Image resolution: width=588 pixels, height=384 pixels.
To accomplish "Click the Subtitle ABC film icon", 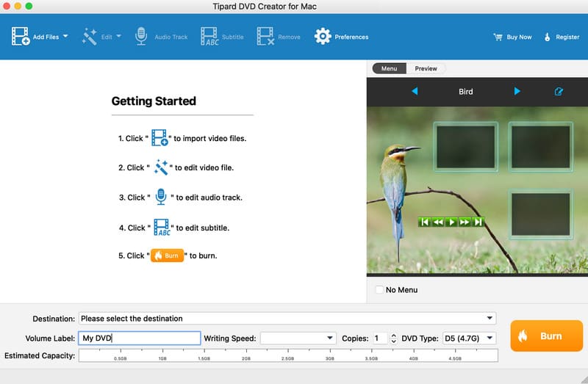I will pyautogui.click(x=209, y=36).
